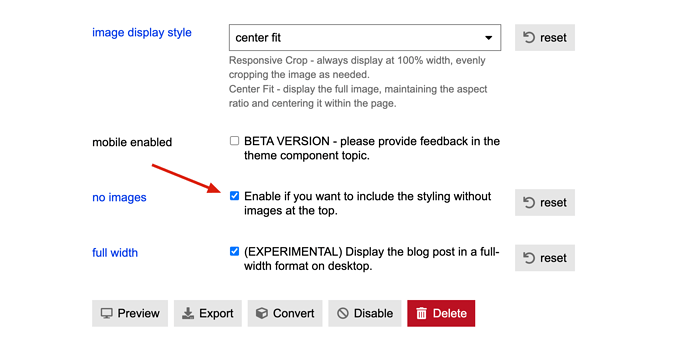Viewport: 690px width, 360px height.
Task: Click the red Delete button
Action: pyautogui.click(x=441, y=313)
